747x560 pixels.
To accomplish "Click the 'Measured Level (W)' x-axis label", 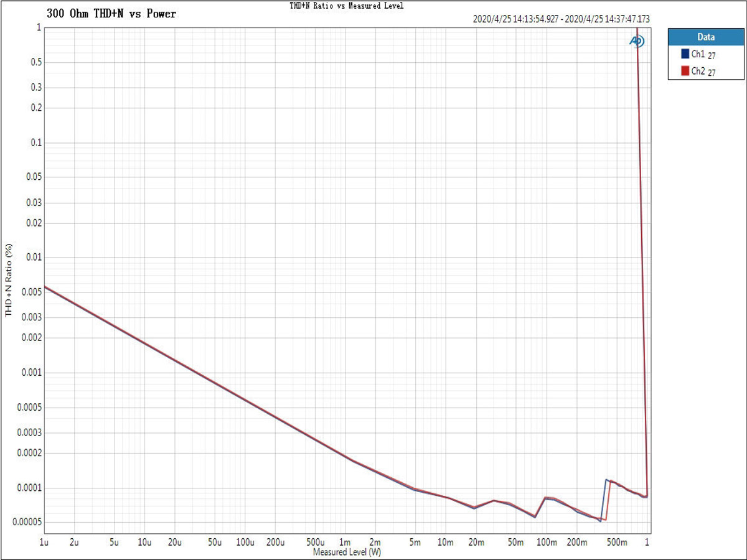I will click(347, 552).
